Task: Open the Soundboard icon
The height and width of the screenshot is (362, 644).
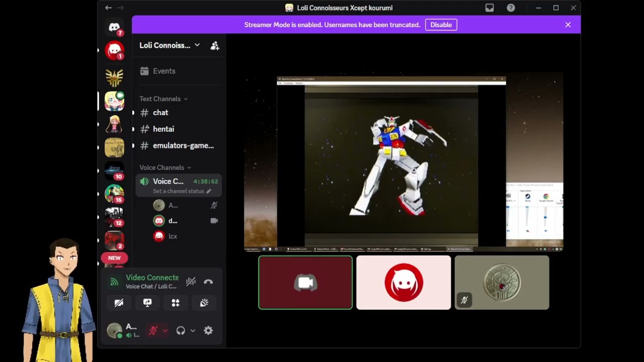Action: point(204,303)
